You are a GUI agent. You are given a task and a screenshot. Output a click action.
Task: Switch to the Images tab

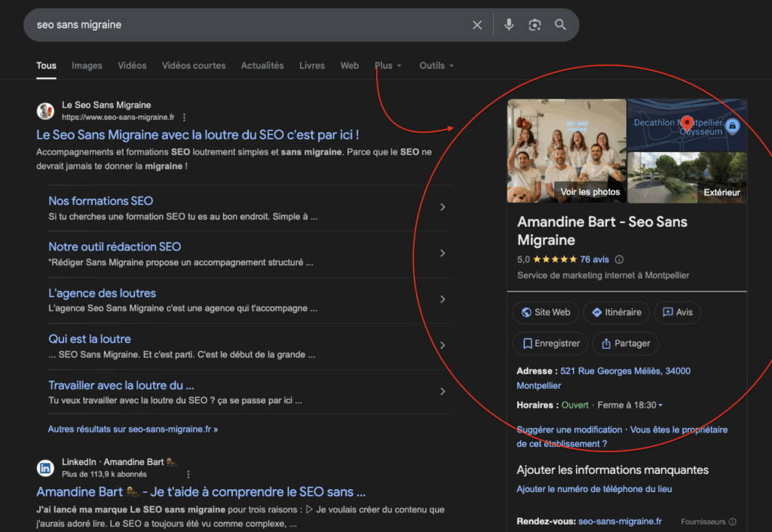point(87,66)
